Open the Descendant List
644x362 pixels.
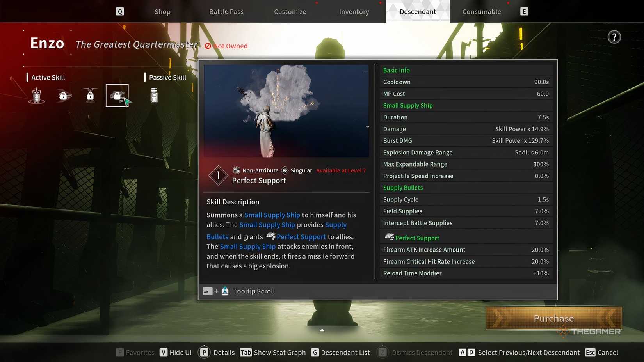click(341, 353)
